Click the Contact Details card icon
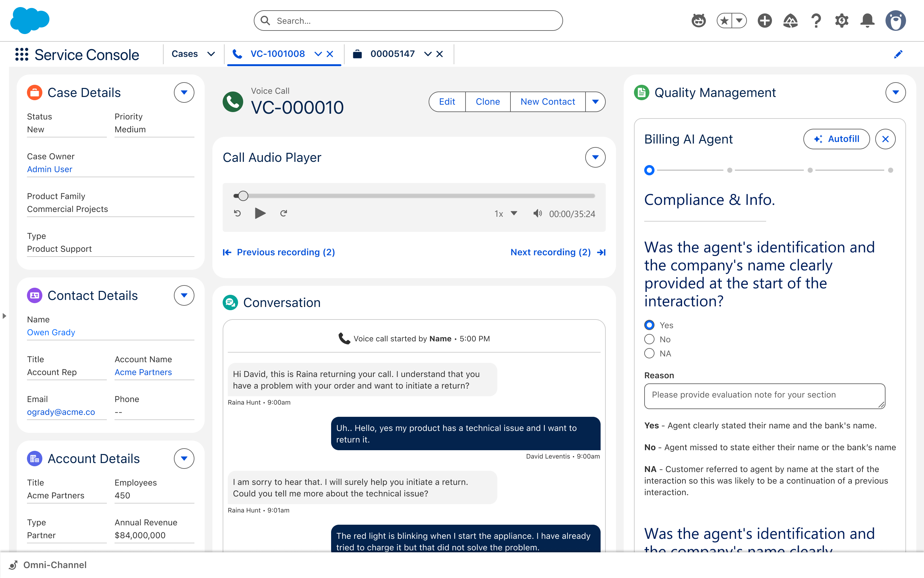The height and width of the screenshot is (578, 924). pyautogui.click(x=35, y=295)
